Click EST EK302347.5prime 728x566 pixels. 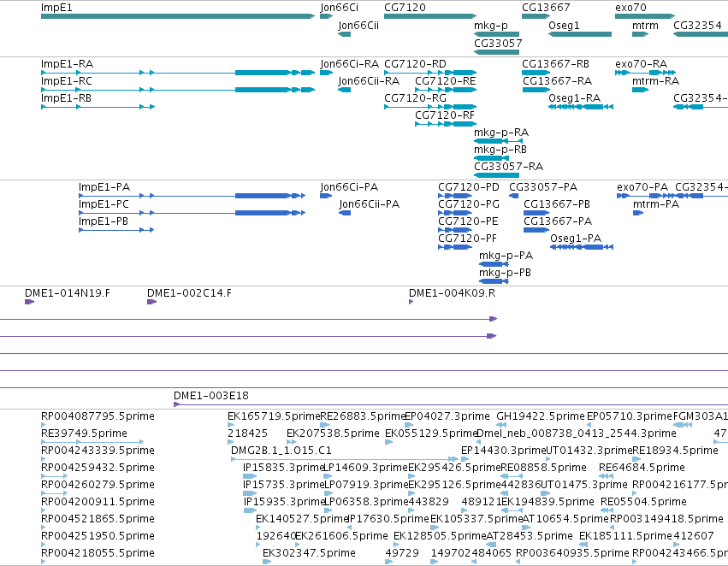pyautogui.click(x=267, y=562)
